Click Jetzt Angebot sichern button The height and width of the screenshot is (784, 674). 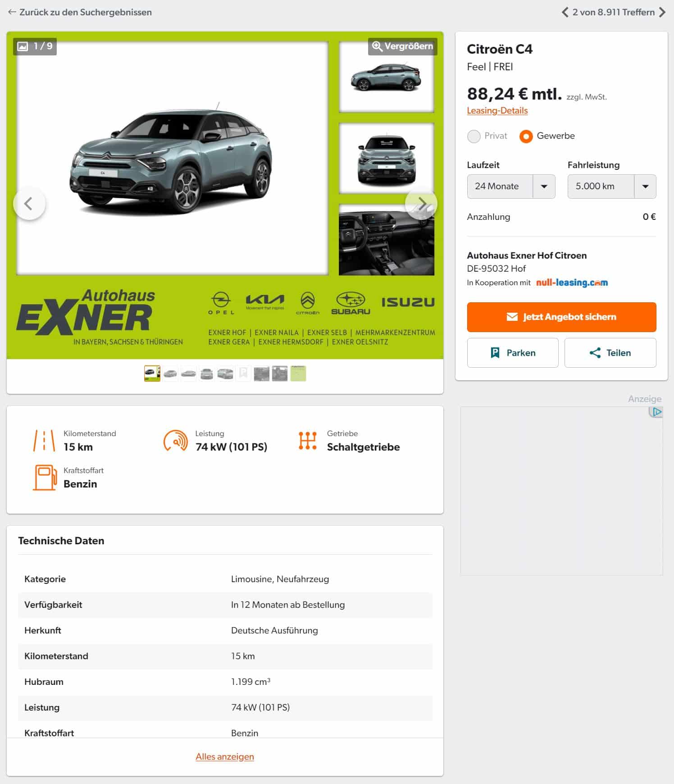pyautogui.click(x=561, y=317)
